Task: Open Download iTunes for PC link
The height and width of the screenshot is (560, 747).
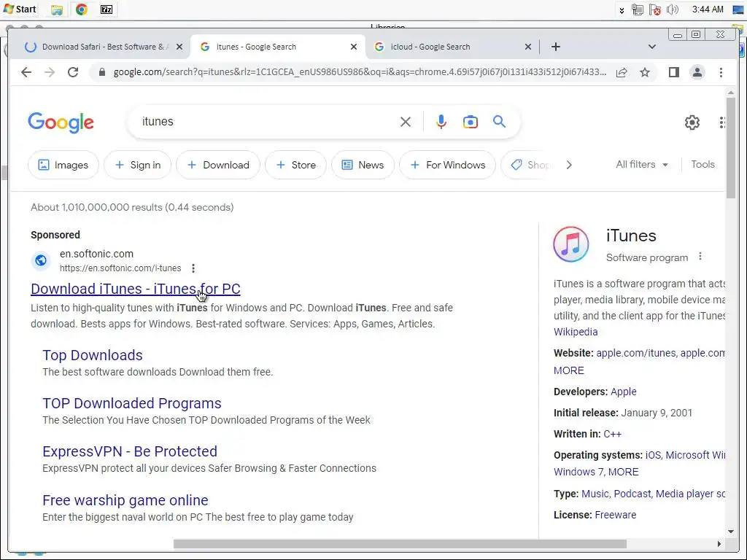Action: pos(135,289)
